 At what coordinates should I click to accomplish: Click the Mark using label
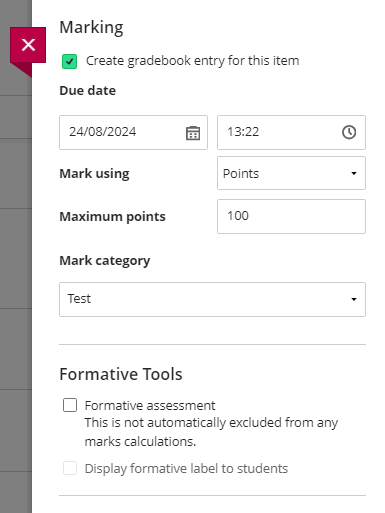pyautogui.click(x=94, y=174)
